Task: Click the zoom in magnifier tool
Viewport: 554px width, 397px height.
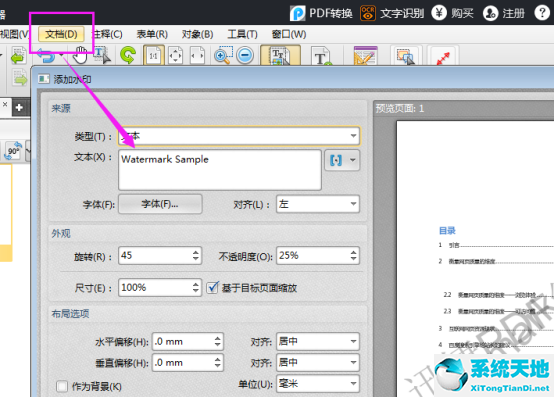Action: coord(223,55)
